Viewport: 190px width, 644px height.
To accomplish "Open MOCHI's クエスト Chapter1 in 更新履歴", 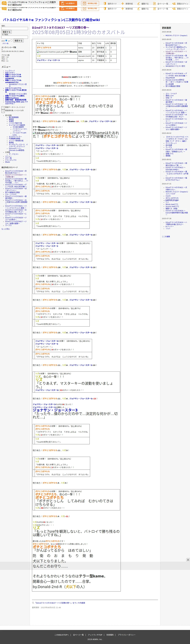I will tap(176, 36).
